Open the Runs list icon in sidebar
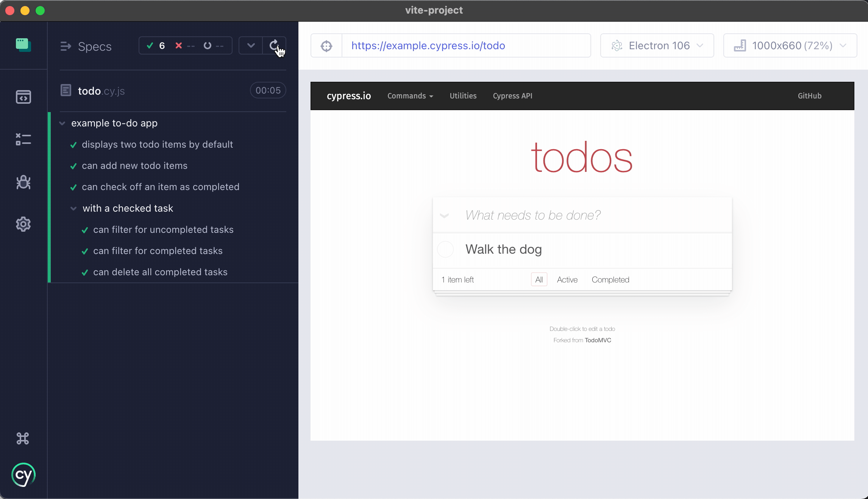The width and height of the screenshot is (868, 499). click(23, 139)
